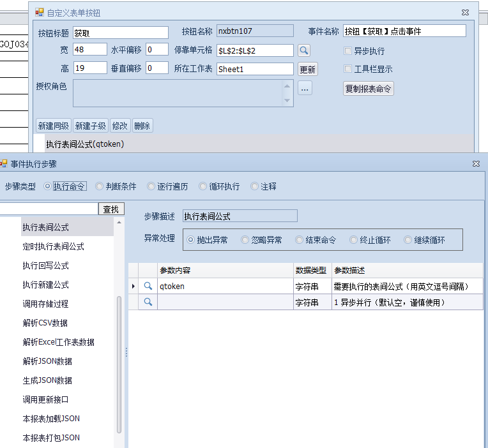Image resolution: width=488 pixels, height=448 pixels.
Task: Select the 判断条件 step type radio
Action: pos(100,186)
